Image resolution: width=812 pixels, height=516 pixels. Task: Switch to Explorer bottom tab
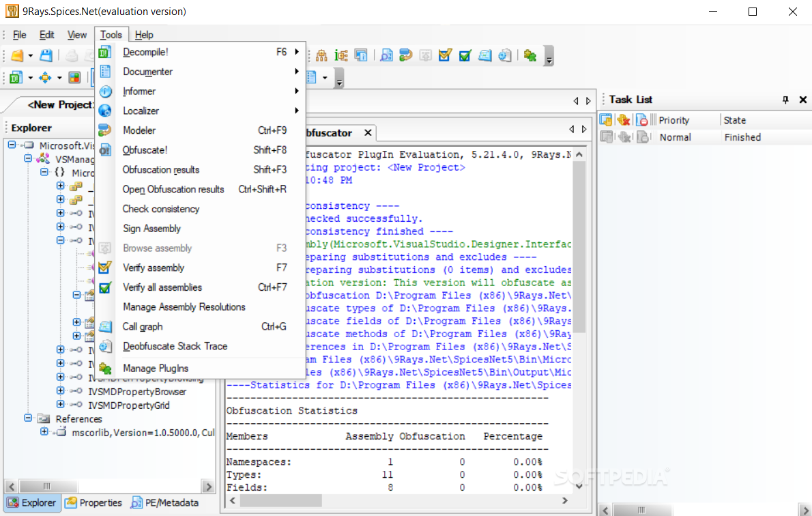[32, 502]
